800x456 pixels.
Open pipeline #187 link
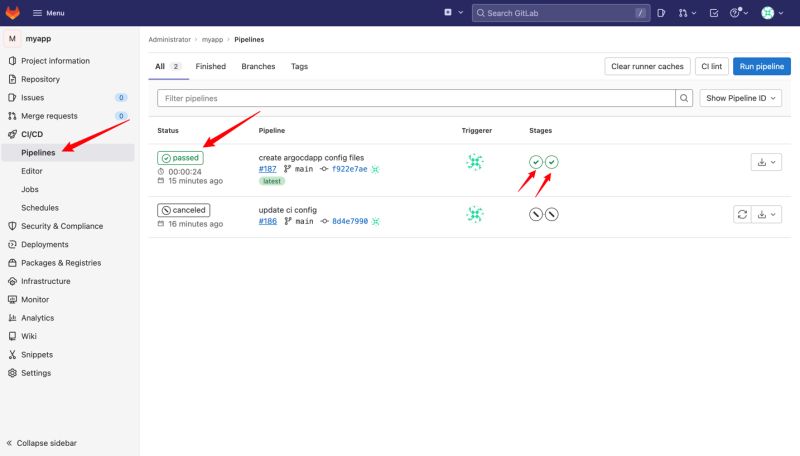267,169
